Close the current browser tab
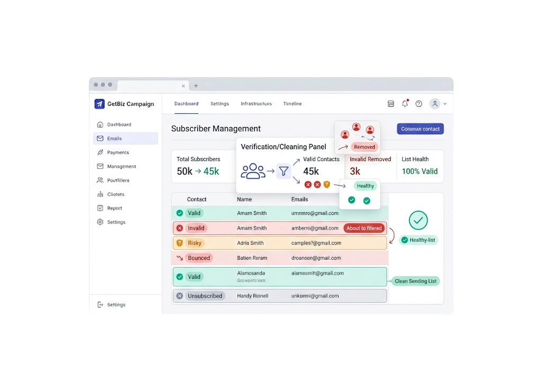Screen dimensions: 542x392 point(183,86)
